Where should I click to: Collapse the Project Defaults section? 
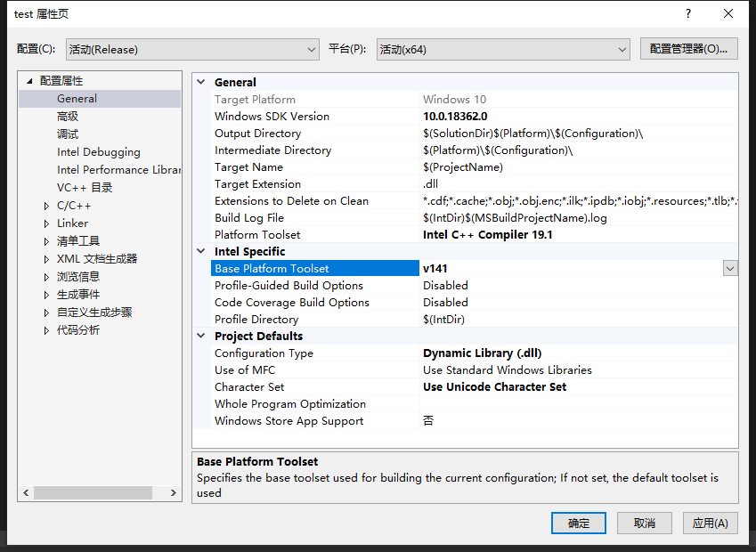coord(201,337)
